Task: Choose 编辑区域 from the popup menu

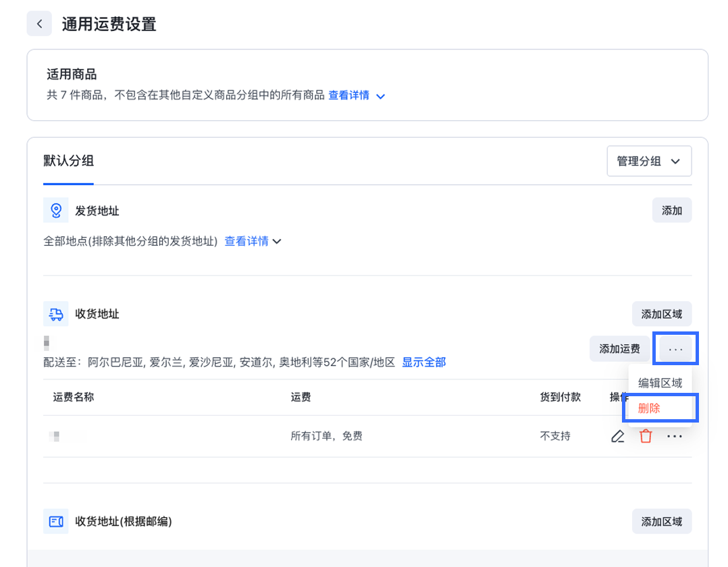Action: point(660,383)
